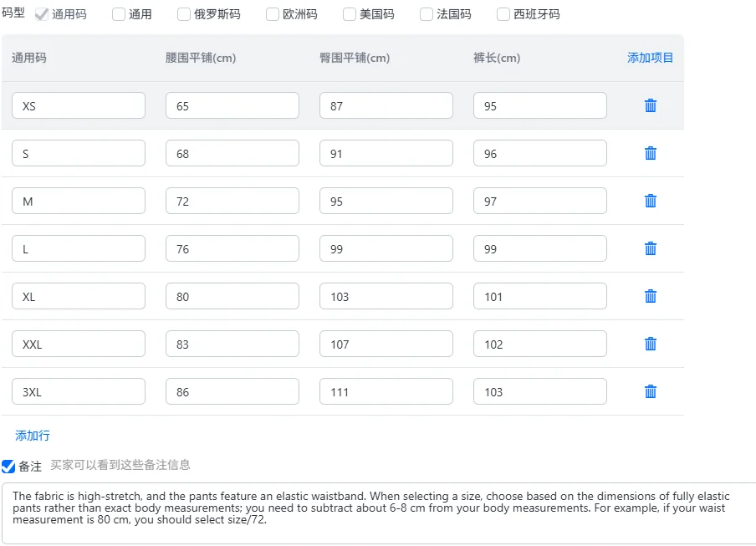Click the 通用码 column header
756x546 pixels.
29,58
